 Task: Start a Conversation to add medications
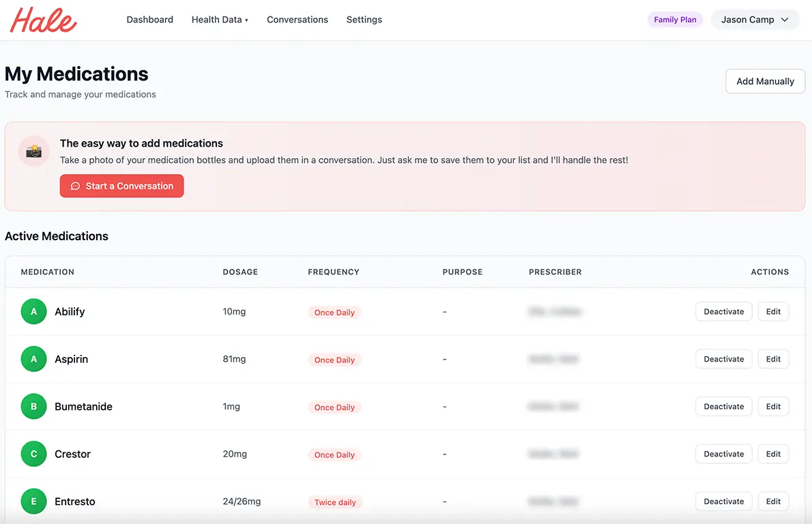coord(121,186)
